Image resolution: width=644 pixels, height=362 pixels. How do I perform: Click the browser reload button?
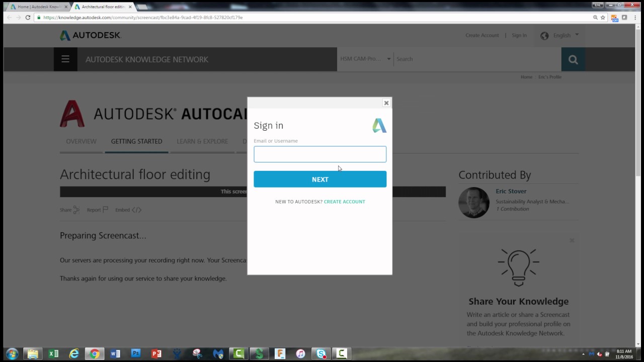click(28, 17)
